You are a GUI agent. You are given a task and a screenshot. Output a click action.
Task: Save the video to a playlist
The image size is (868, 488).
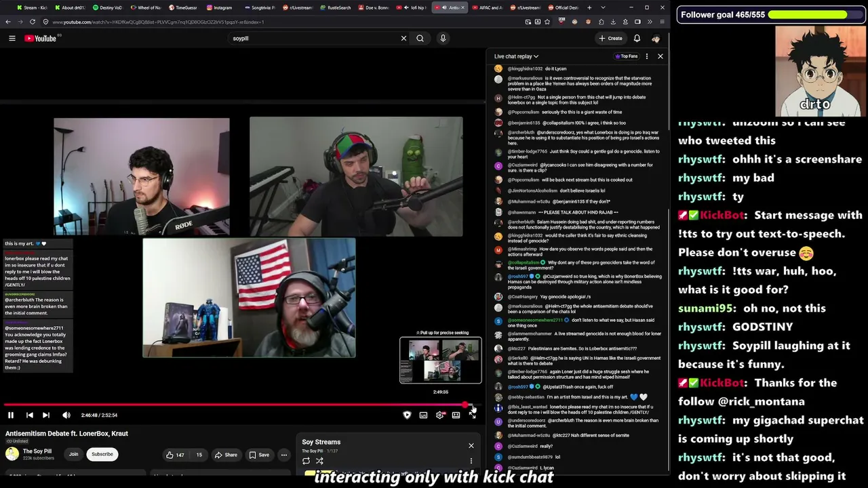(259, 455)
